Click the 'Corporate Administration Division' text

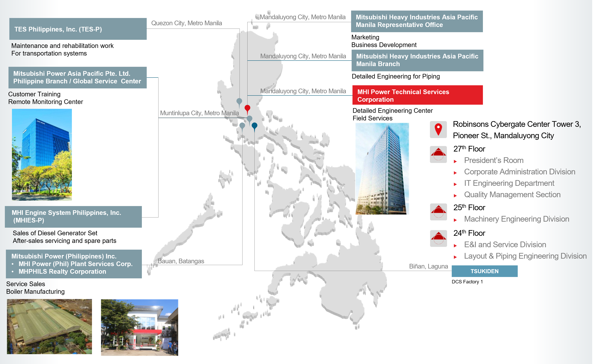520,172
